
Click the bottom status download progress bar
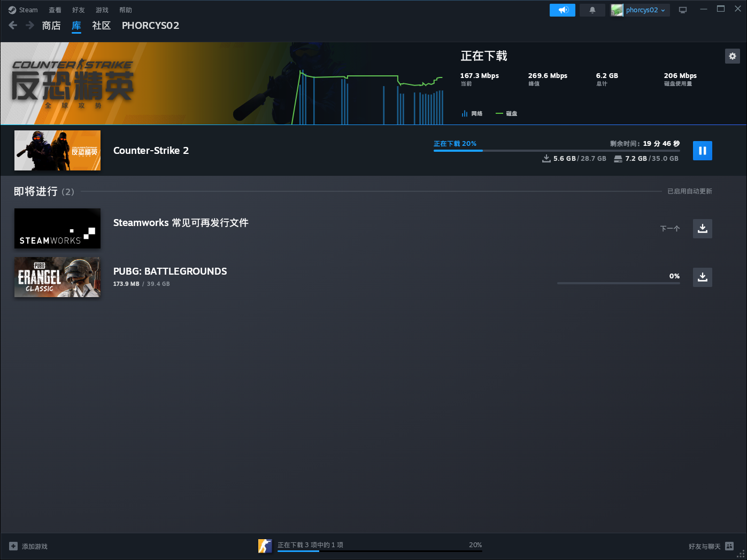point(380,551)
